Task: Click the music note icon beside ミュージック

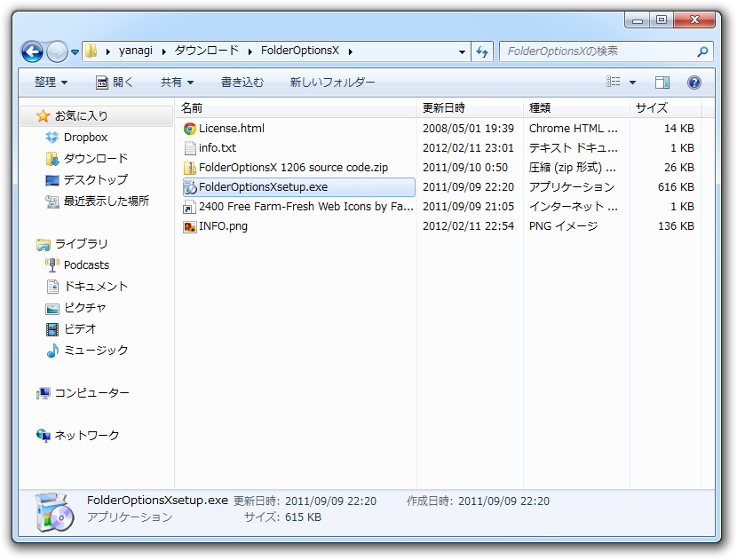Action: [52, 351]
